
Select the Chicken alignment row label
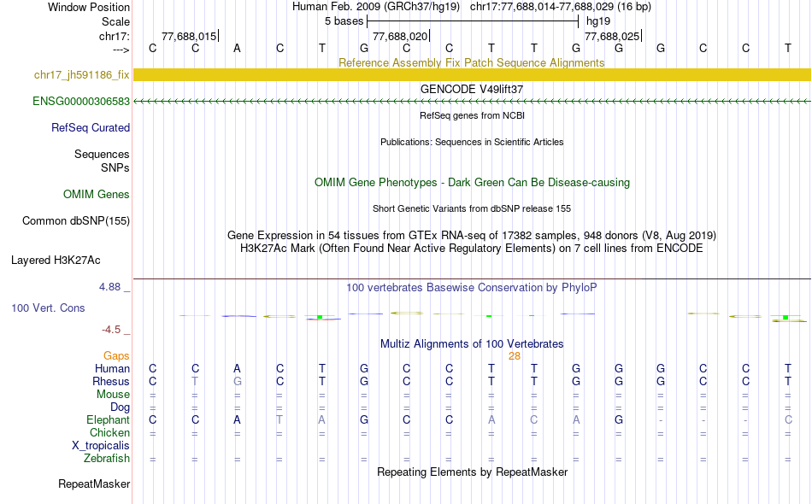point(109,433)
